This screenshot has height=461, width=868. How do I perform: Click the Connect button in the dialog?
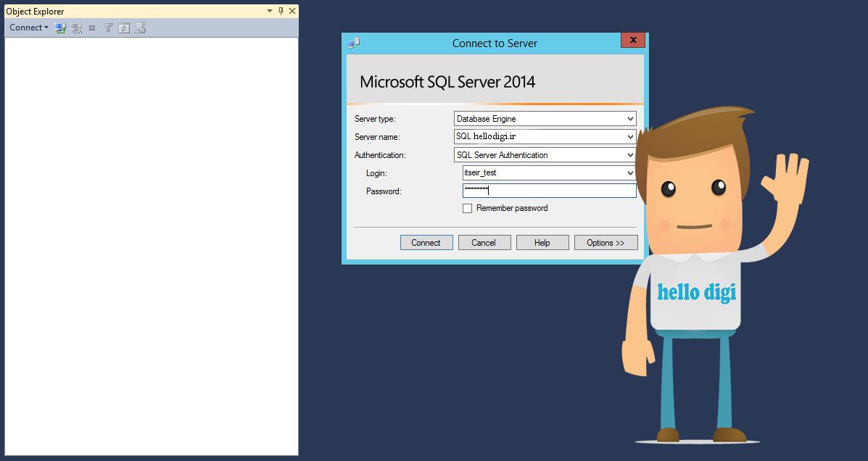click(x=426, y=242)
